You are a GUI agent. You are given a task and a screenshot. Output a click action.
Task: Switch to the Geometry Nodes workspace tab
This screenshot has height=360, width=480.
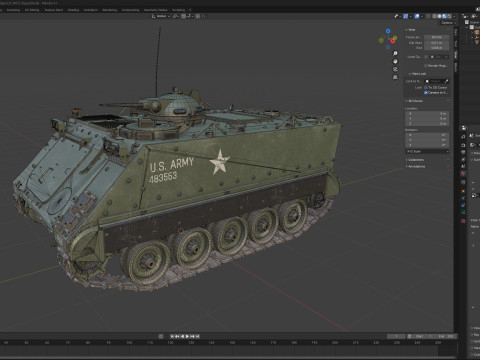tap(156, 10)
